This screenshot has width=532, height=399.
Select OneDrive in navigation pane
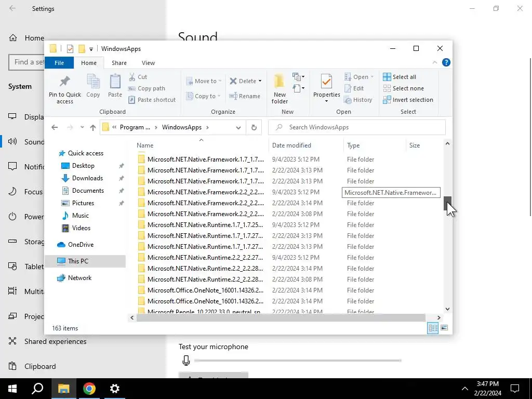(81, 245)
